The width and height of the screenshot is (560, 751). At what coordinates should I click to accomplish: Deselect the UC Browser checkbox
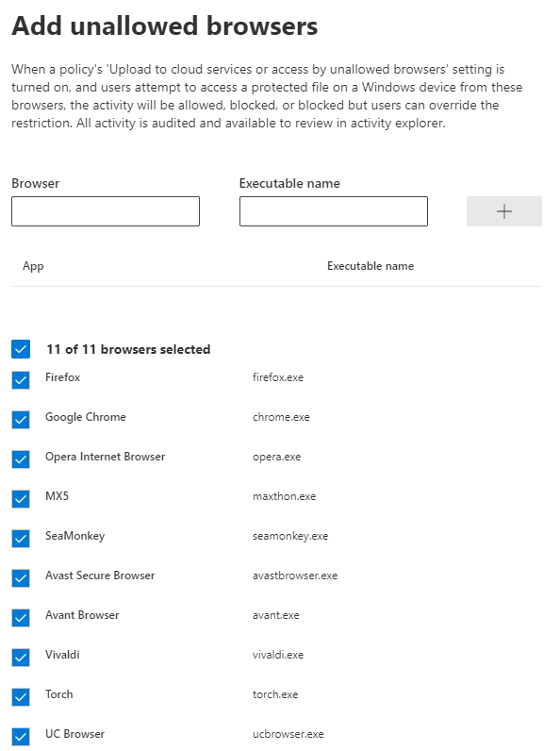coord(21,737)
